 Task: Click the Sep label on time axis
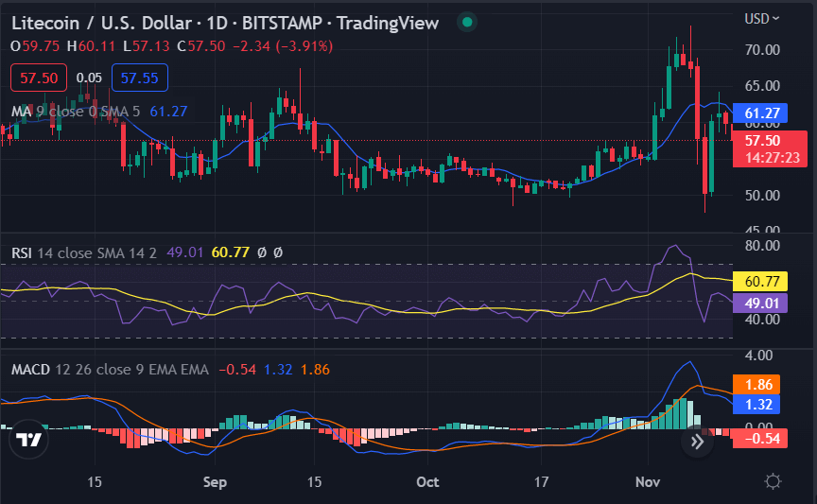point(215,482)
